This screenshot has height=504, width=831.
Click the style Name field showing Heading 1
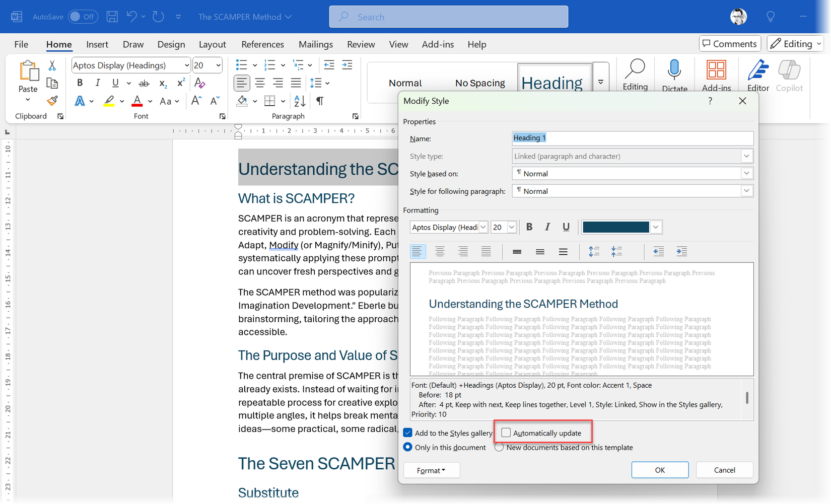coord(632,138)
